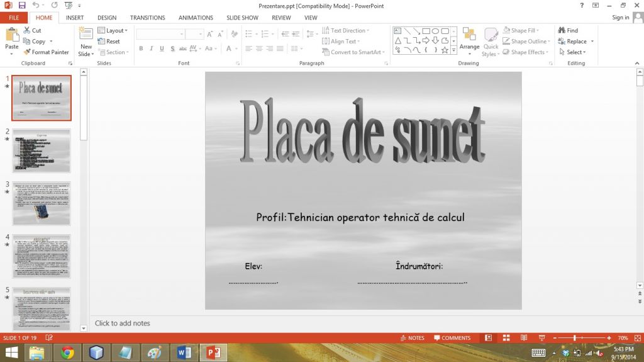Open Chrome from the Windows taskbar

pos(67,353)
